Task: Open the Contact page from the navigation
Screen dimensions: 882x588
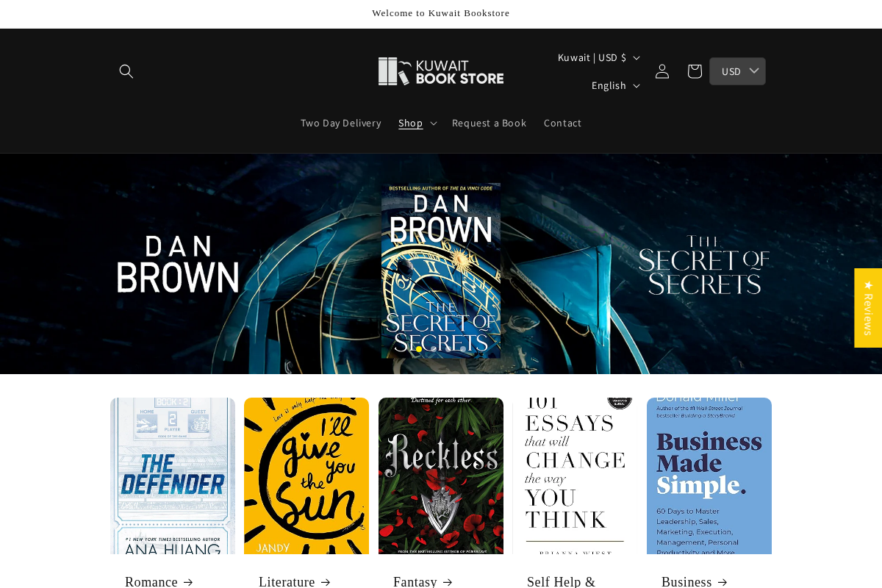Action: [x=562, y=123]
